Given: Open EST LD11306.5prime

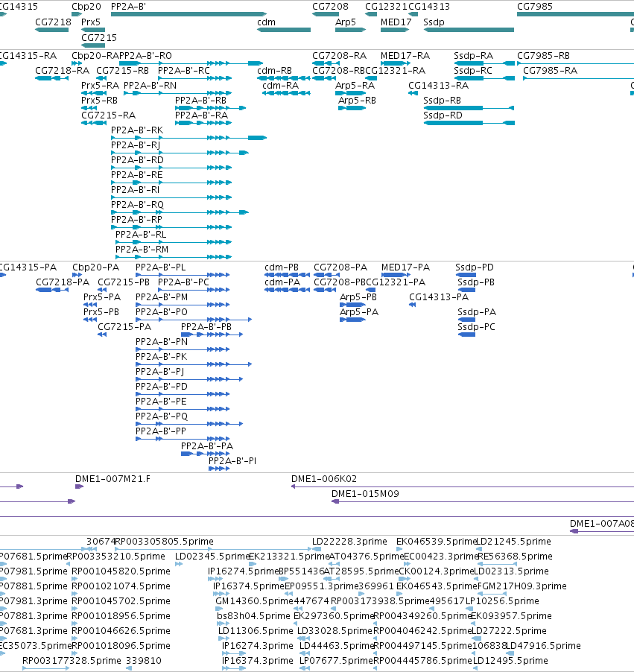Looking at the screenshot, I should (x=256, y=631).
